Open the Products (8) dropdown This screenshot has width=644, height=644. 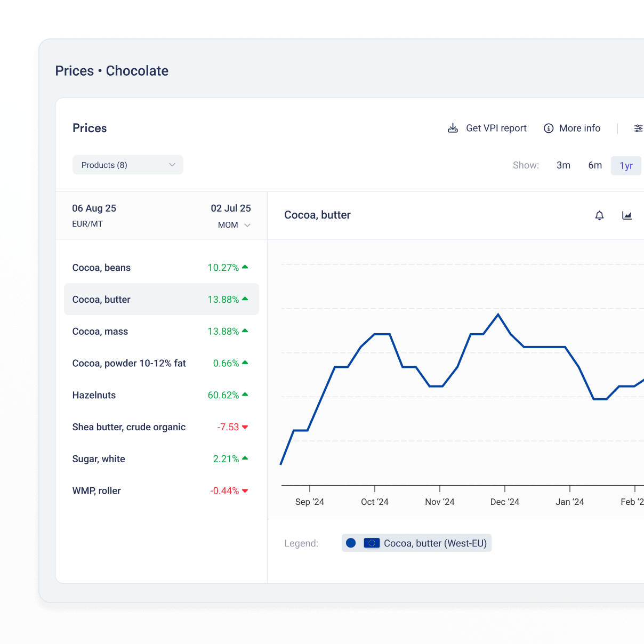pos(128,165)
